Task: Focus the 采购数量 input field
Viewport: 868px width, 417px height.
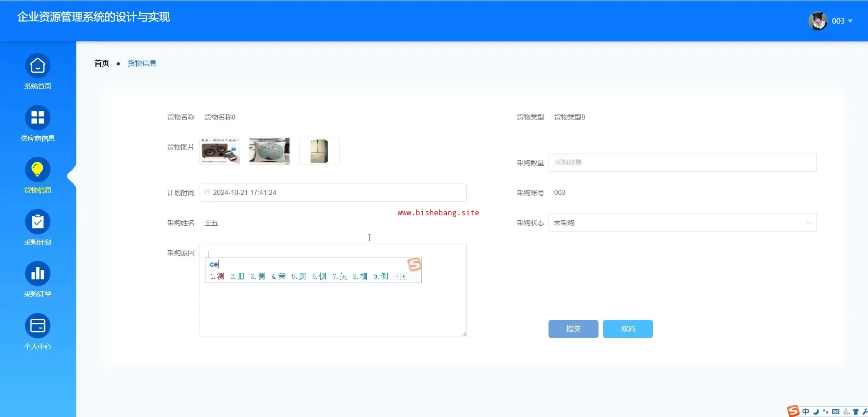Action: point(682,163)
